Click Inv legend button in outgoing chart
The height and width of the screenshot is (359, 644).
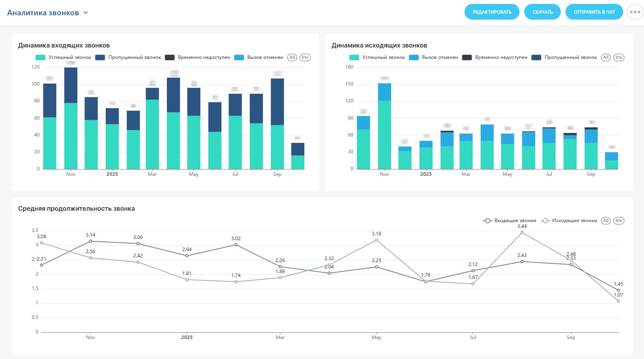point(618,57)
